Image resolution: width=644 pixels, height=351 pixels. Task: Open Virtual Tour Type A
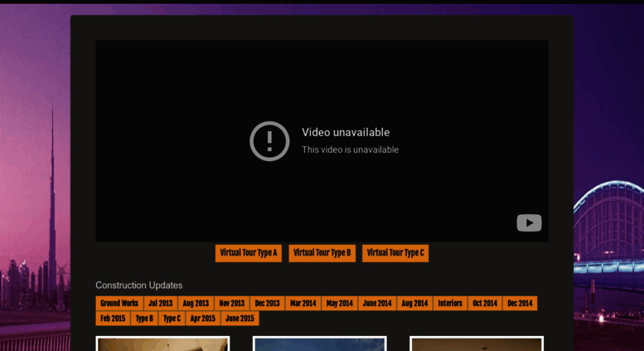coord(249,253)
